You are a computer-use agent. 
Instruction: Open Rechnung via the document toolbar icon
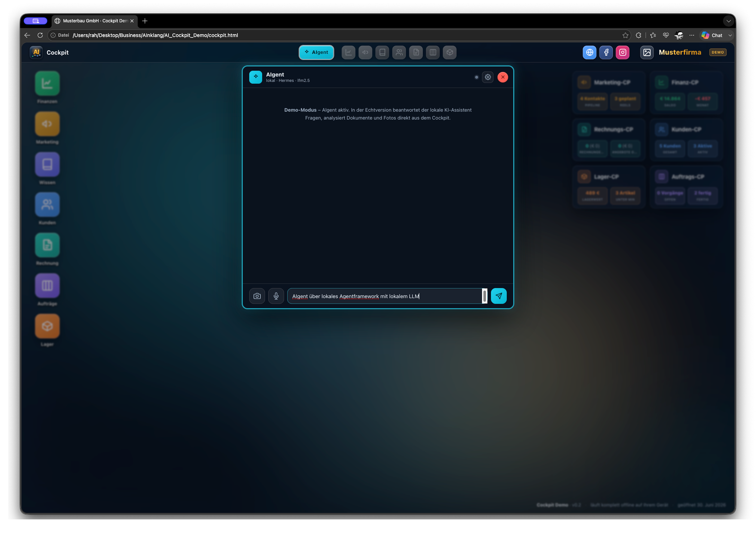point(416,52)
